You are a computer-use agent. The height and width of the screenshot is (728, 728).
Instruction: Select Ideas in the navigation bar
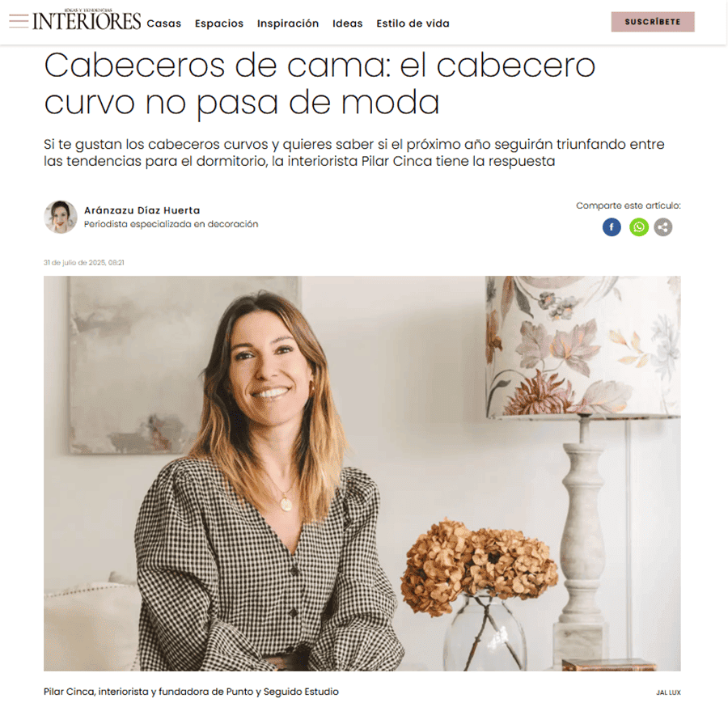(347, 23)
